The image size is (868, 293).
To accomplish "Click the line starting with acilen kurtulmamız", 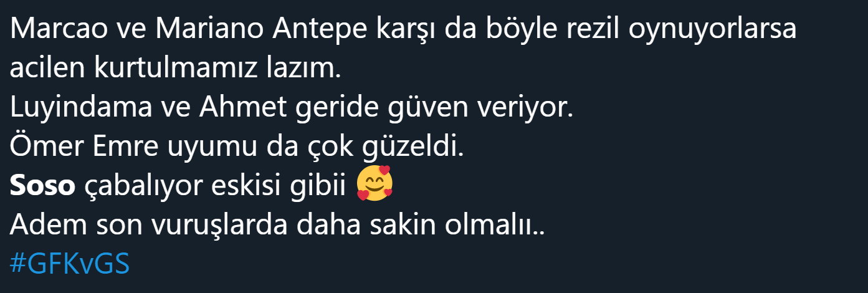I will pyautogui.click(x=175, y=69).
